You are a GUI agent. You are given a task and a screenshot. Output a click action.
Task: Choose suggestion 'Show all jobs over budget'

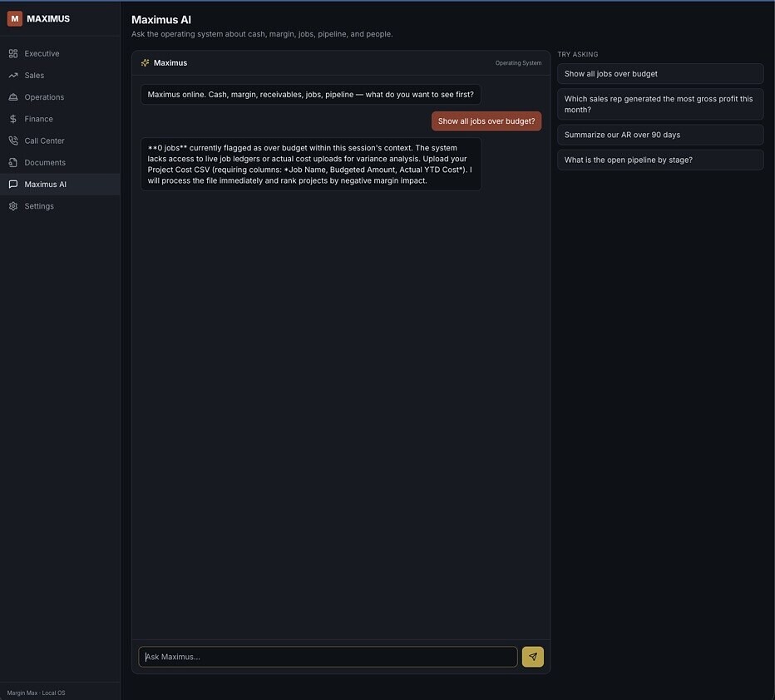660,74
